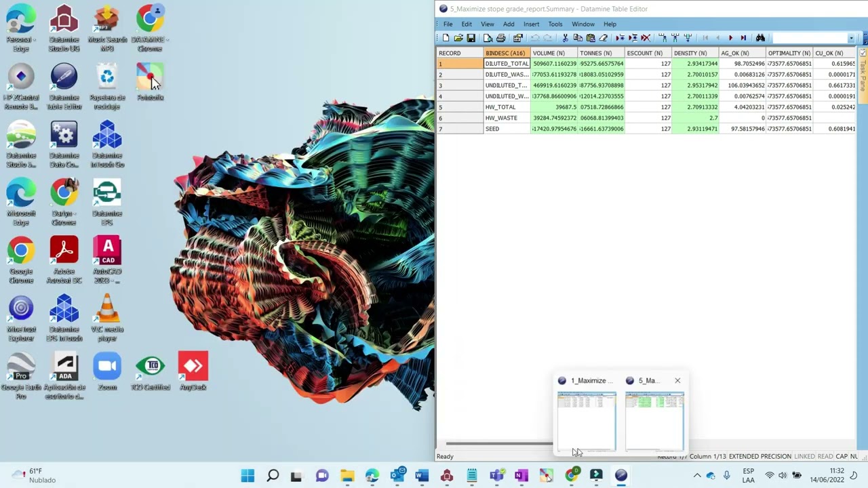Image resolution: width=868 pixels, height=488 pixels.
Task: Open the 61°F Nublado weather widget
Action: (x=34, y=476)
